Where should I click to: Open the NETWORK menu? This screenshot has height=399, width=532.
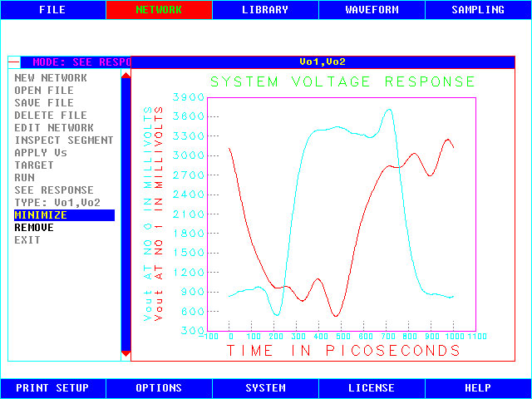(x=159, y=10)
